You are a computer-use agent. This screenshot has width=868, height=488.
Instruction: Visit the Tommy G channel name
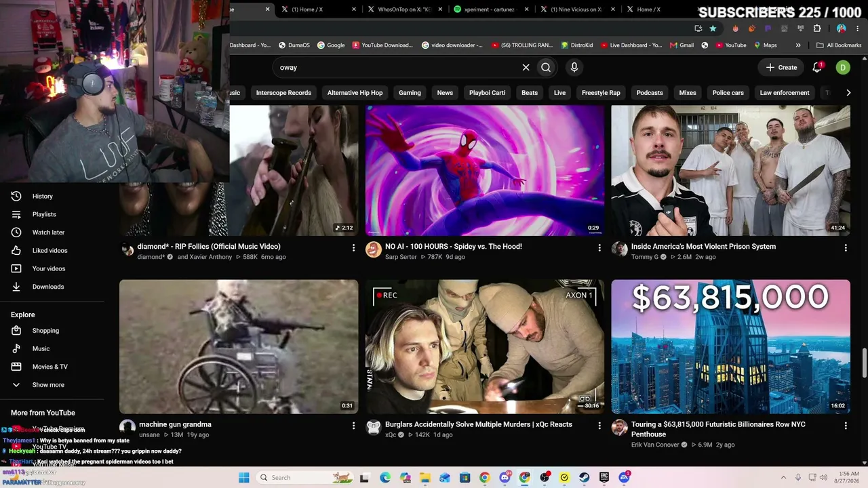click(x=645, y=258)
